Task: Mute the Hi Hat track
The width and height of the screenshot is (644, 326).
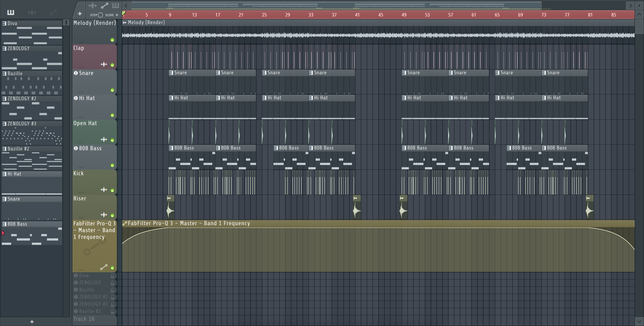Action: coord(112,115)
